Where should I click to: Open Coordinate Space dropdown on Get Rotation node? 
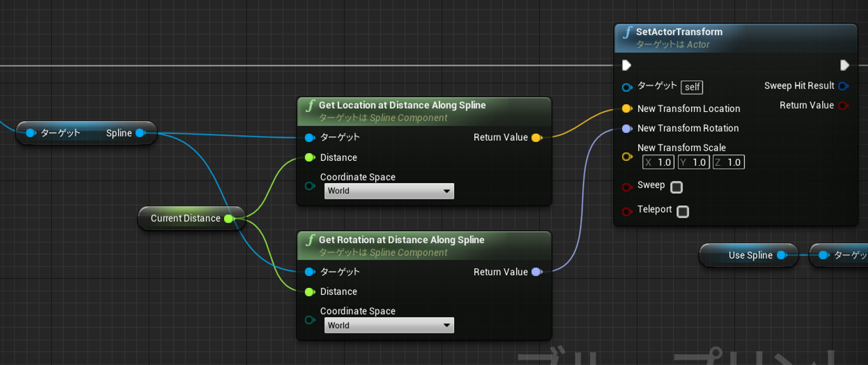[389, 325]
